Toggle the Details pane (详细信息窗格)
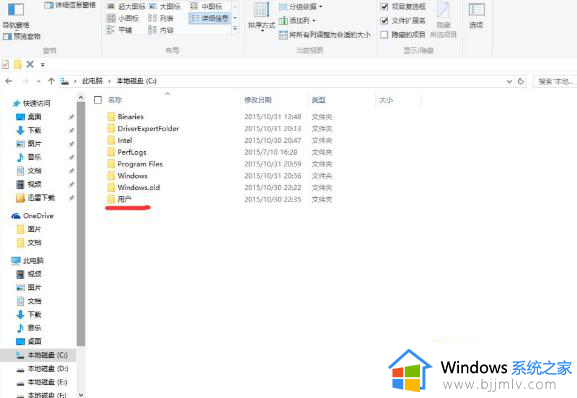This screenshot has height=398, width=577. 70,5
